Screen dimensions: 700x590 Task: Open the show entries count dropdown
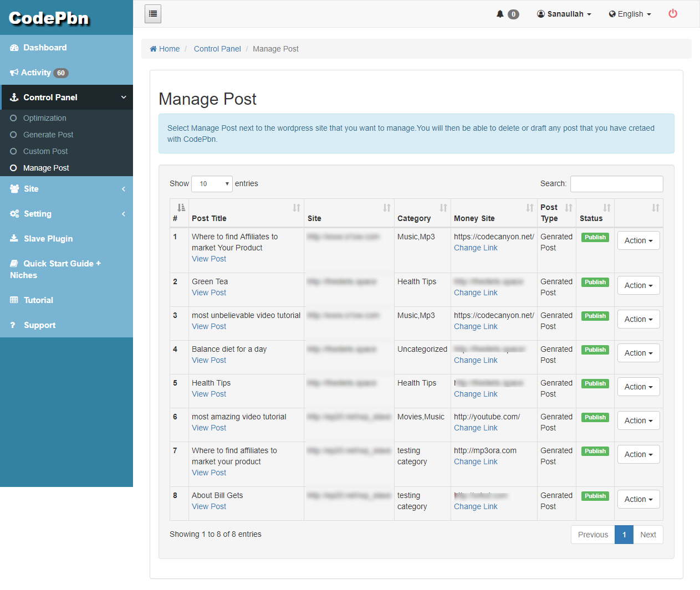point(212,184)
